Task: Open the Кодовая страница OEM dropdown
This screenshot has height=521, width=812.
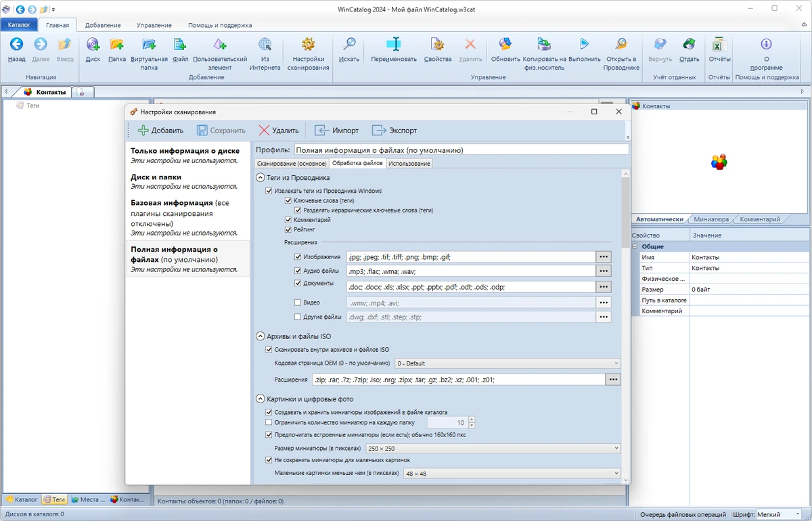Action: 507,363
